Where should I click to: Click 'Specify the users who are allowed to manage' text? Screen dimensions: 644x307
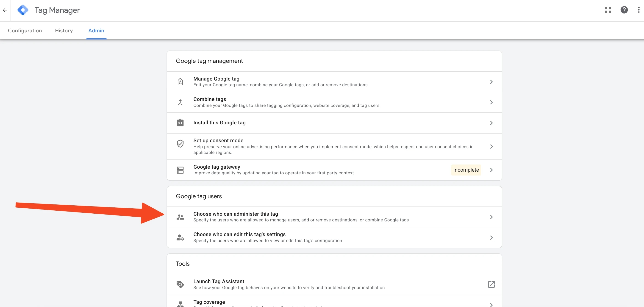click(301, 220)
